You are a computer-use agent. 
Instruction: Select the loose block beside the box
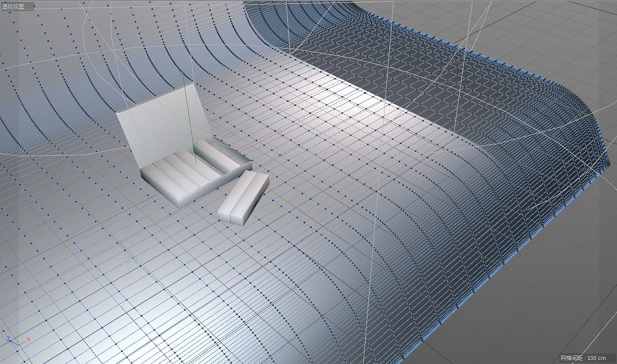(243, 197)
